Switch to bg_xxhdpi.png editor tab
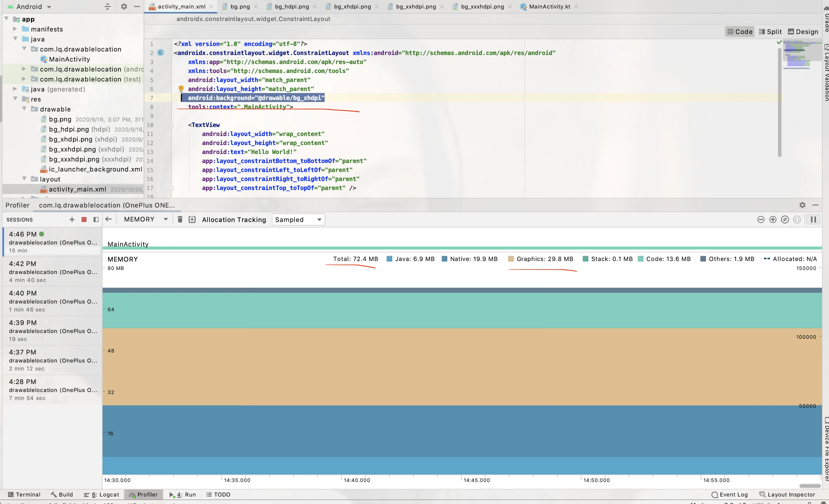The height and width of the screenshot is (504, 829). pos(416,6)
